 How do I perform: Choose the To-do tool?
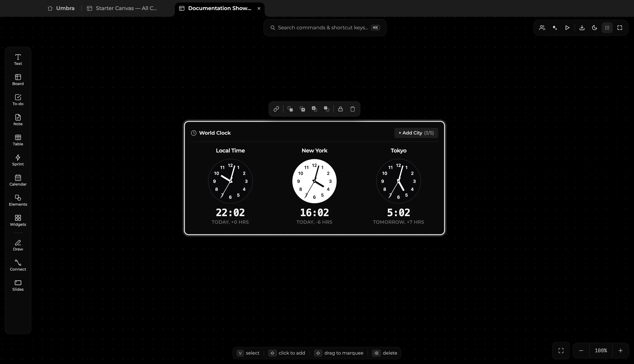18,100
